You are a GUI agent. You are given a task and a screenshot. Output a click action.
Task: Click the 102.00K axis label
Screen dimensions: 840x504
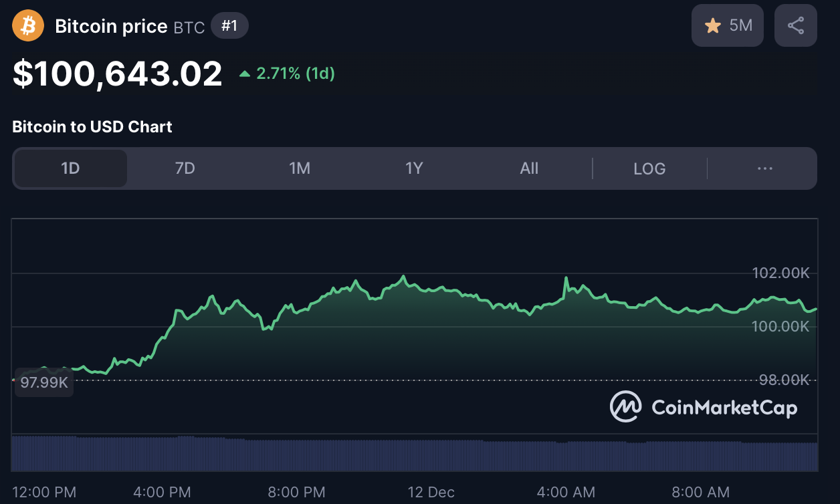(780, 273)
